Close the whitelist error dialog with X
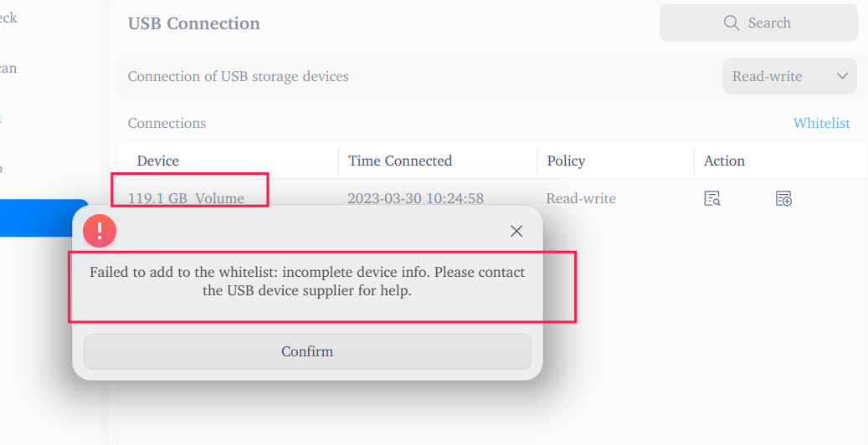 (516, 231)
